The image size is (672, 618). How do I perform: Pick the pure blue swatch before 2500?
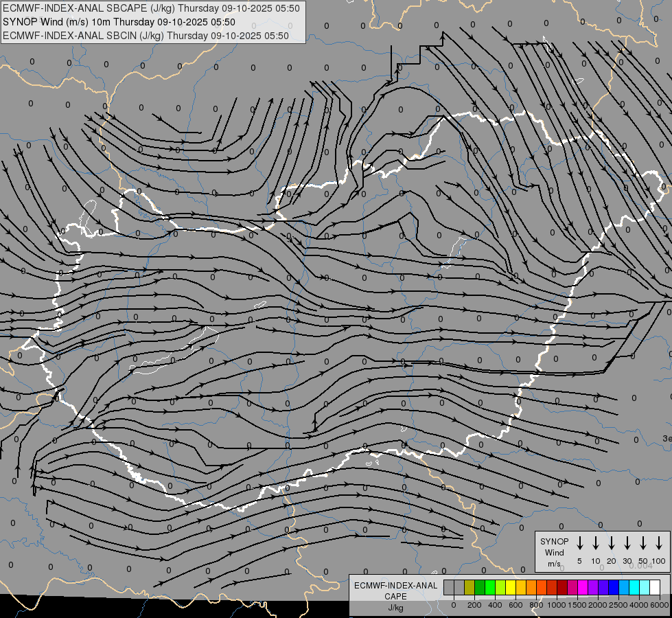click(x=613, y=587)
